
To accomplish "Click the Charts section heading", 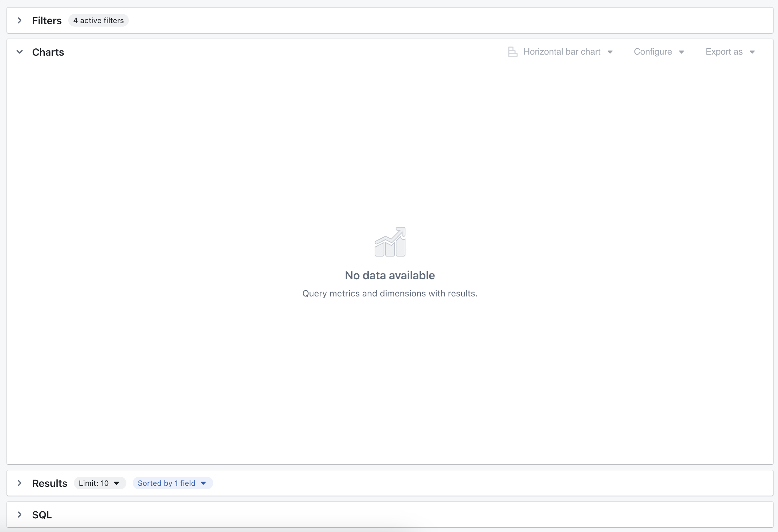I will point(48,52).
